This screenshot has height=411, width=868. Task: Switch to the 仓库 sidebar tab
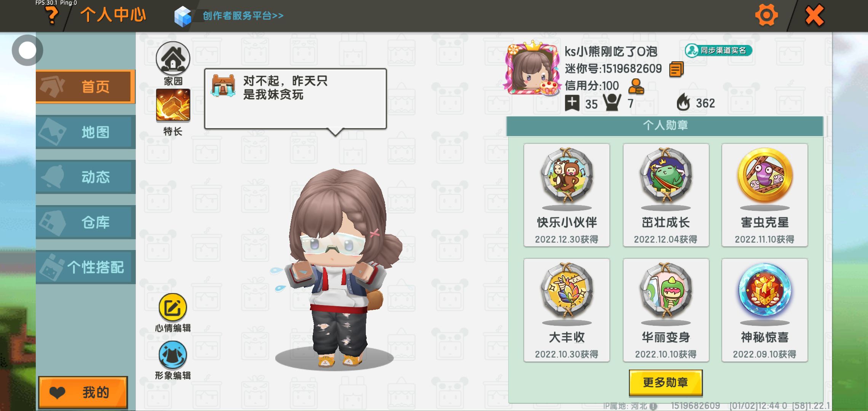click(x=86, y=222)
